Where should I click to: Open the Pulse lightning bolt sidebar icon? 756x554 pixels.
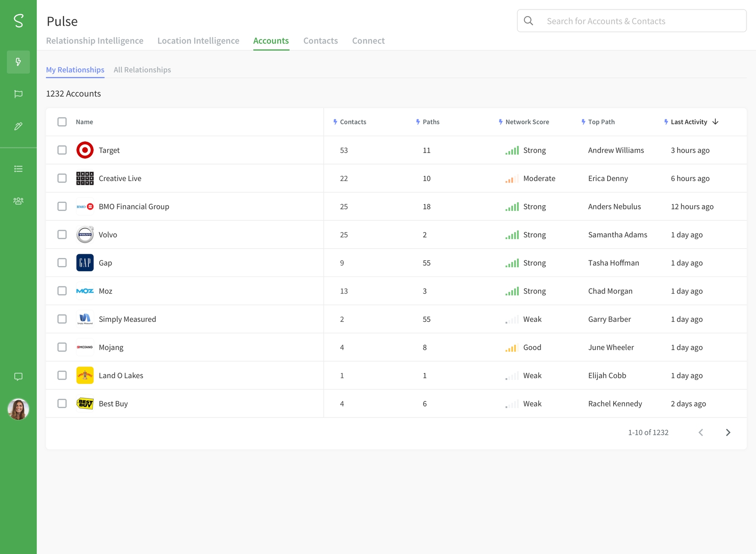tap(18, 62)
